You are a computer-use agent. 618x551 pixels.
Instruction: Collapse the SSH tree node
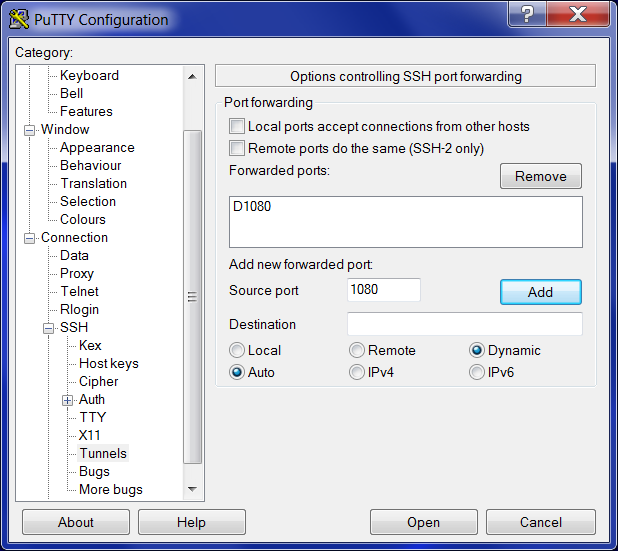48,328
